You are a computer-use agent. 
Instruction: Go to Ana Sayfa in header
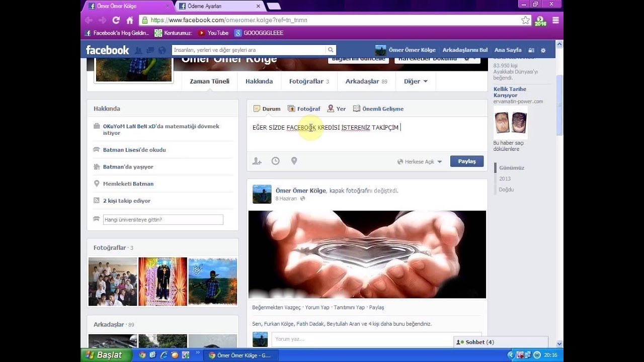click(x=508, y=50)
